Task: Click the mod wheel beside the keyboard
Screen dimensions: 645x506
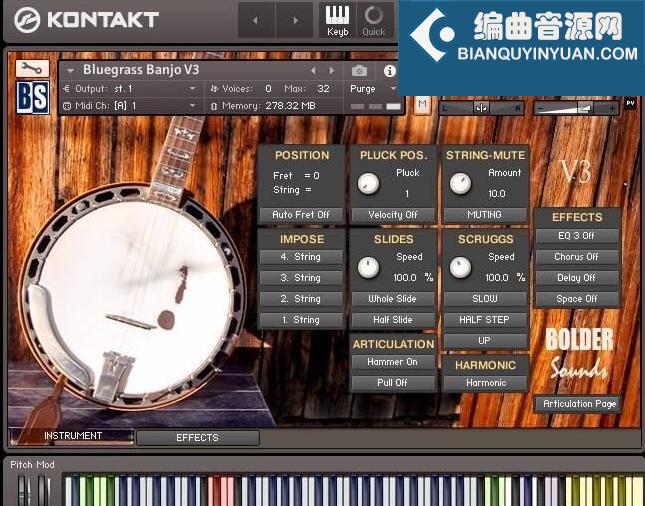Action: pos(44,490)
